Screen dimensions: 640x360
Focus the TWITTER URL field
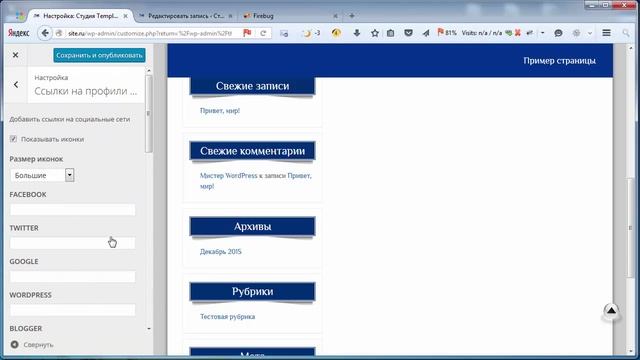(73, 243)
